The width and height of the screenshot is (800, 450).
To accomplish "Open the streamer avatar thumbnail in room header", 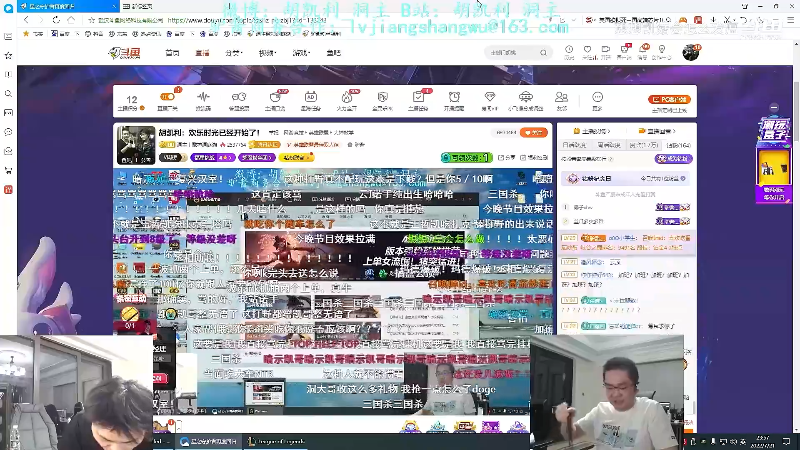I will (136, 145).
